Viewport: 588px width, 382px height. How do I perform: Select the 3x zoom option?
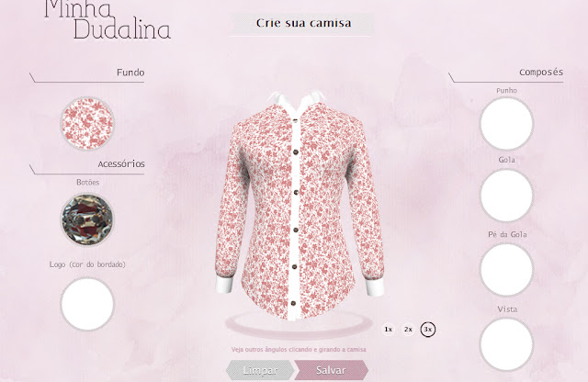click(428, 330)
